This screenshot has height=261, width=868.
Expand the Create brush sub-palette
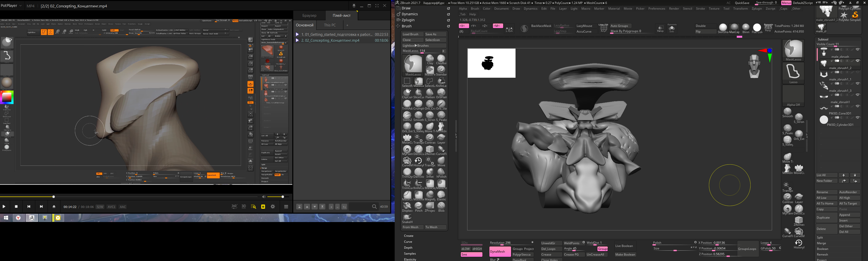click(x=408, y=236)
